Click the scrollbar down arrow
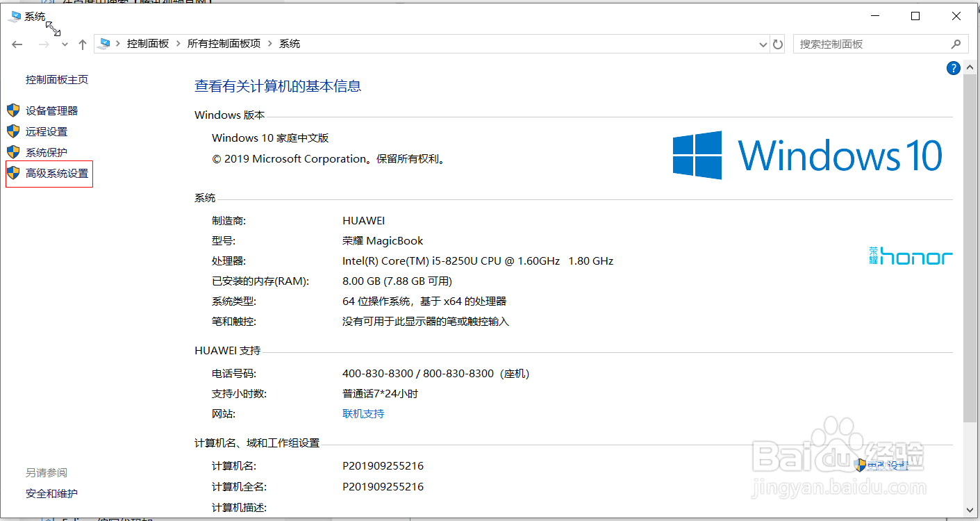Screen dimensions: 980x521 pos(970,508)
